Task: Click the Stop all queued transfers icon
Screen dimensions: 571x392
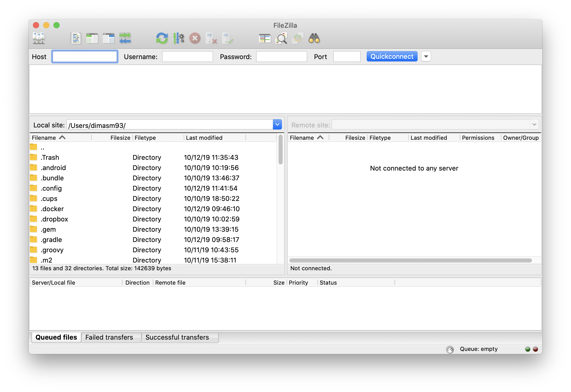Action: (195, 39)
